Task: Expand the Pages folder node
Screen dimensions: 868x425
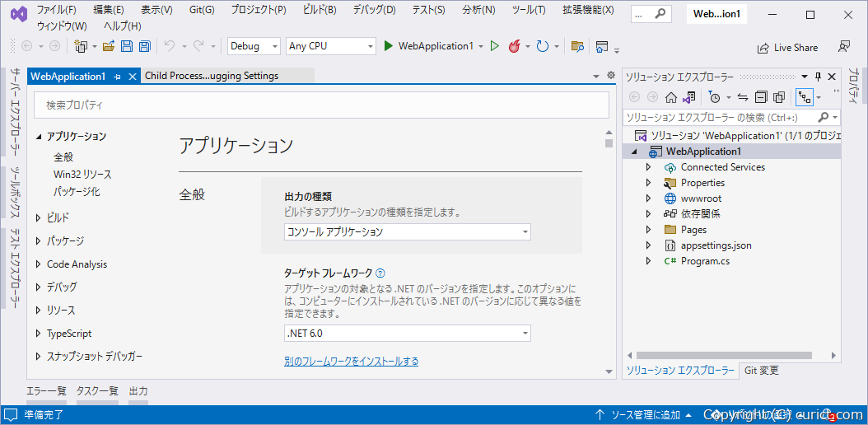Action: [x=648, y=229]
